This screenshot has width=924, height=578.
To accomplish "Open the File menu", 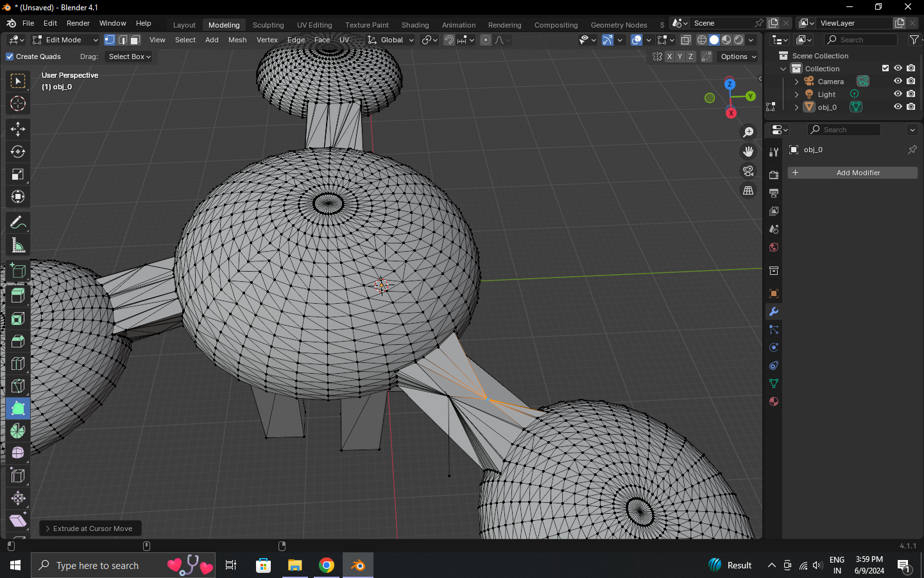I will pyautogui.click(x=28, y=23).
